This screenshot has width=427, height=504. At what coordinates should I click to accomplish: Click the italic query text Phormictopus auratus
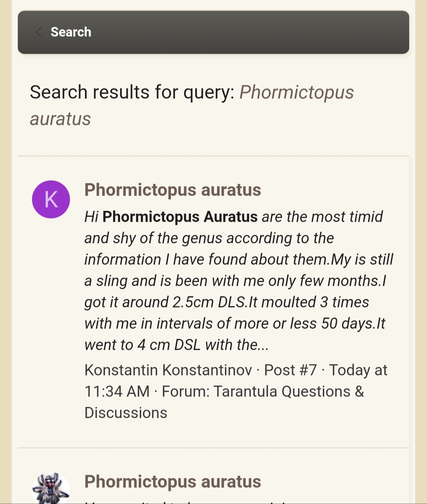(192, 106)
